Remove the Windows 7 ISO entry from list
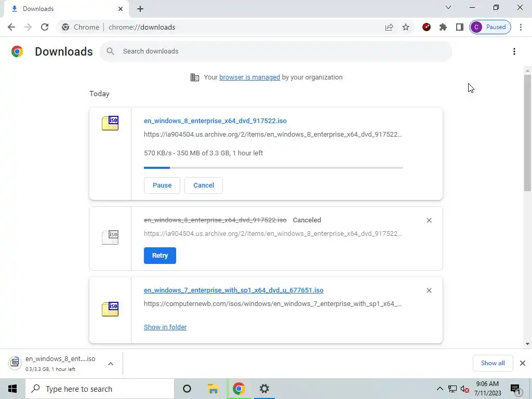The height and width of the screenshot is (399, 532). 429,290
